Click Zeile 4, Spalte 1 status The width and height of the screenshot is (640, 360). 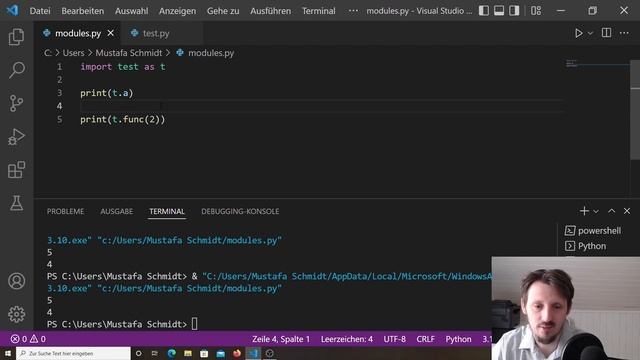[x=281, y=339]
